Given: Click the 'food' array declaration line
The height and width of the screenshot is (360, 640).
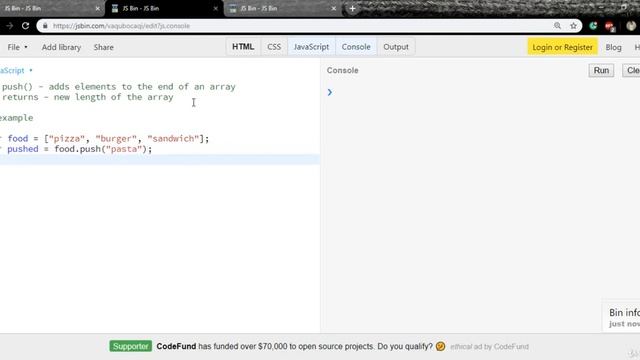Looking at the screenshot, I should click(104, 138).
